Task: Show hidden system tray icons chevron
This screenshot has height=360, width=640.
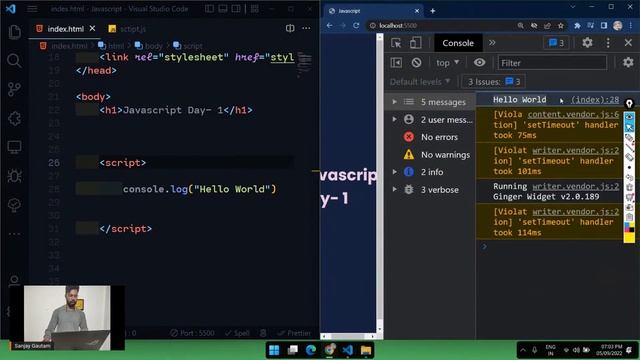Action: [x=523, y=350]
